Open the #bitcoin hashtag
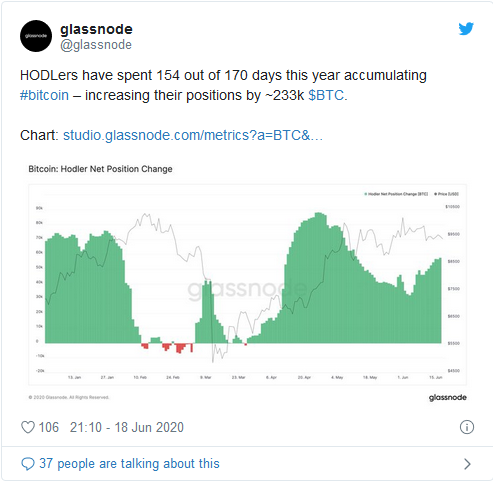Image resolution: width=493 pixels, height=483 pixels. point(44,95)
